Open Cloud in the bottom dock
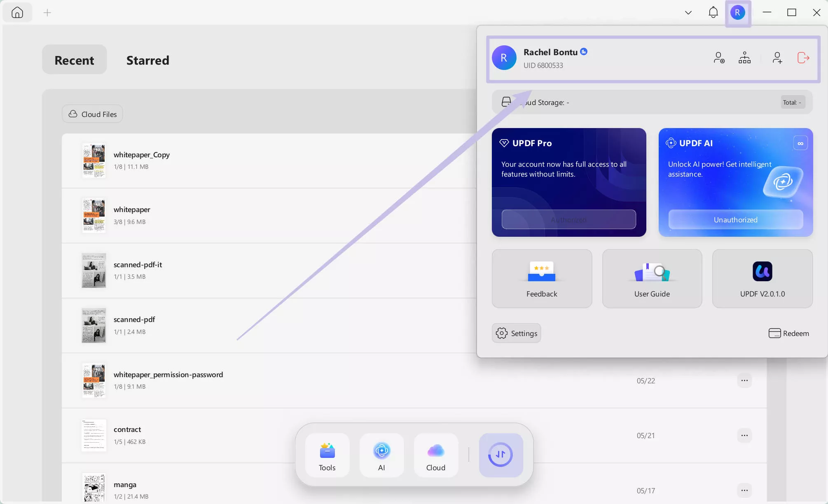The height and width of the screenshot is (504, 828). (436, 455)
